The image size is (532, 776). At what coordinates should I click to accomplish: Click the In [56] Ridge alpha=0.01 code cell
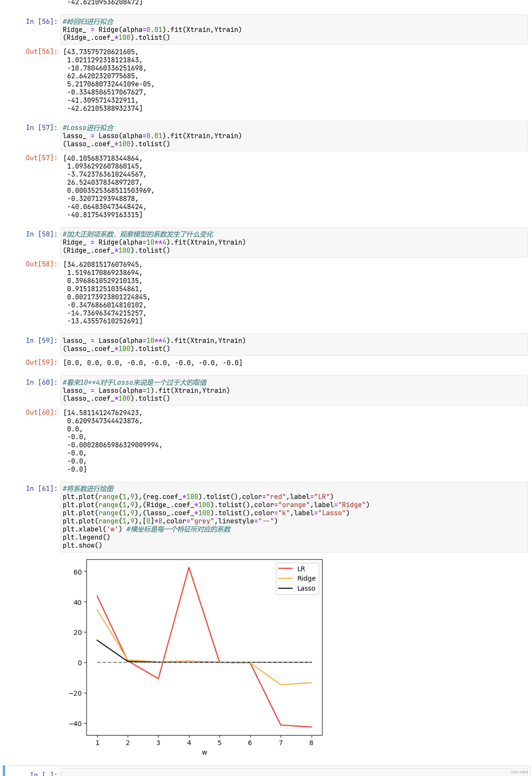tap(294, 29)
